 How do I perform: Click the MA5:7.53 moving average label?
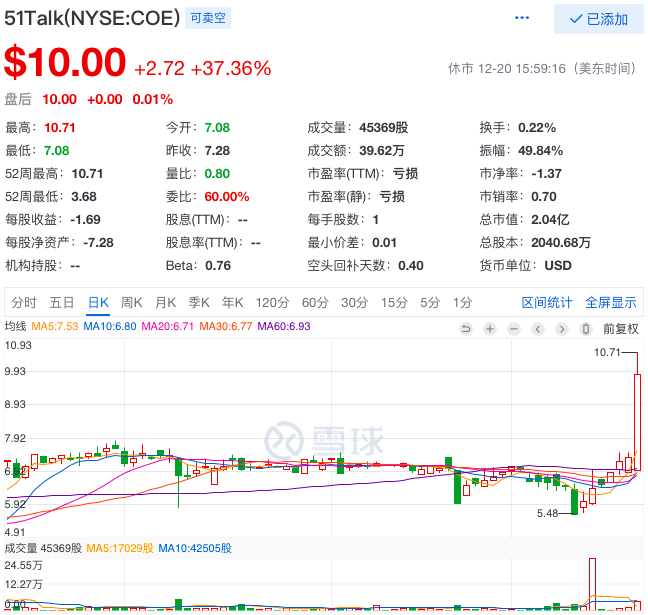(x=55, y=326)
